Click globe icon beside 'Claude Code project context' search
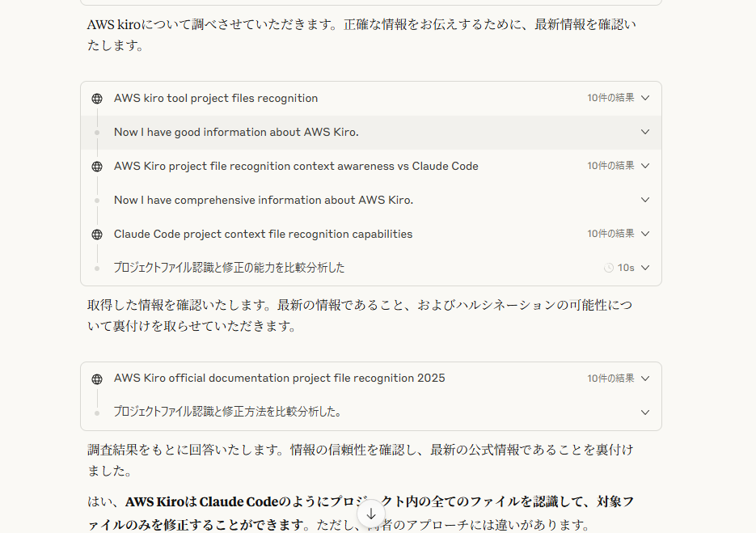The height and width of the screenshot is (533, 756). tap(97, 235)
